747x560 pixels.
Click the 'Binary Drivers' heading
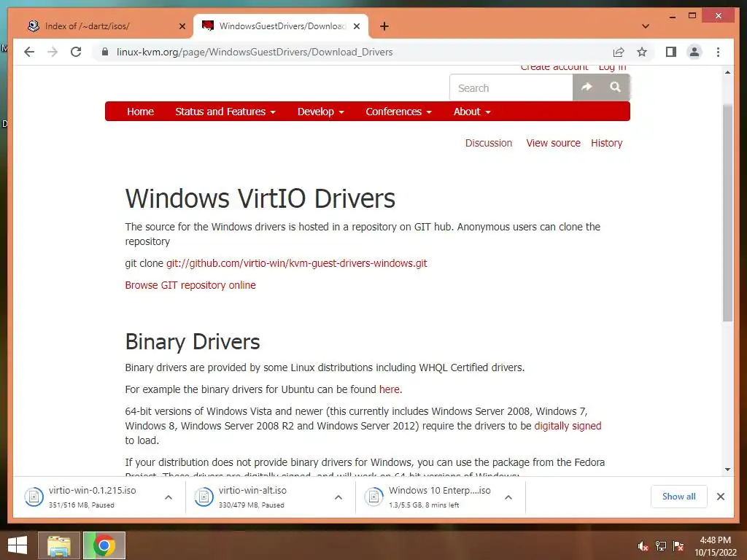[x=193, y=342]
